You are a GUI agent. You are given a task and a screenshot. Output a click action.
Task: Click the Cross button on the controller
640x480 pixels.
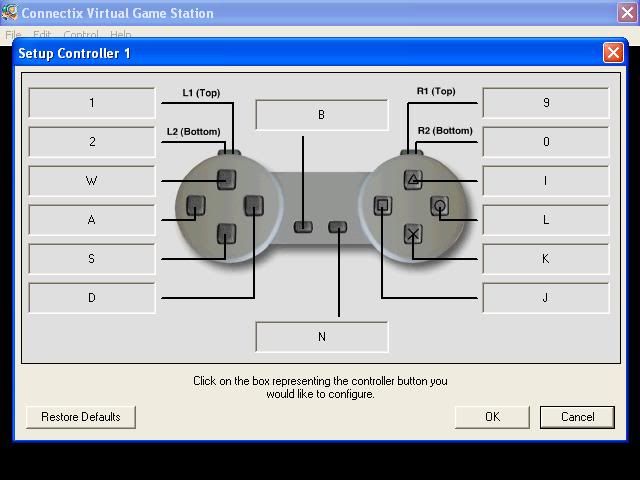click(x=413, y=234)
